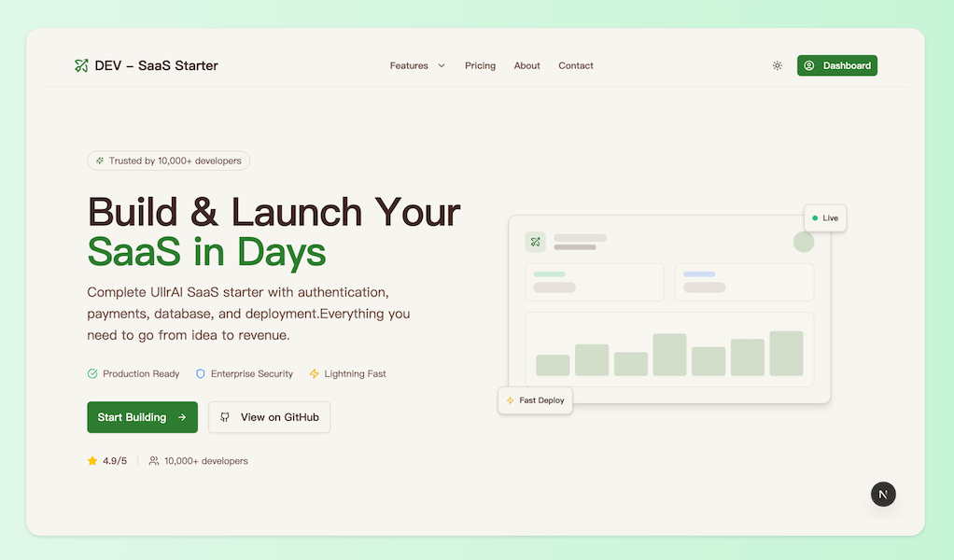The image size is (954, 560).
Task: View the project on GitHub
Action: [269, 417]
